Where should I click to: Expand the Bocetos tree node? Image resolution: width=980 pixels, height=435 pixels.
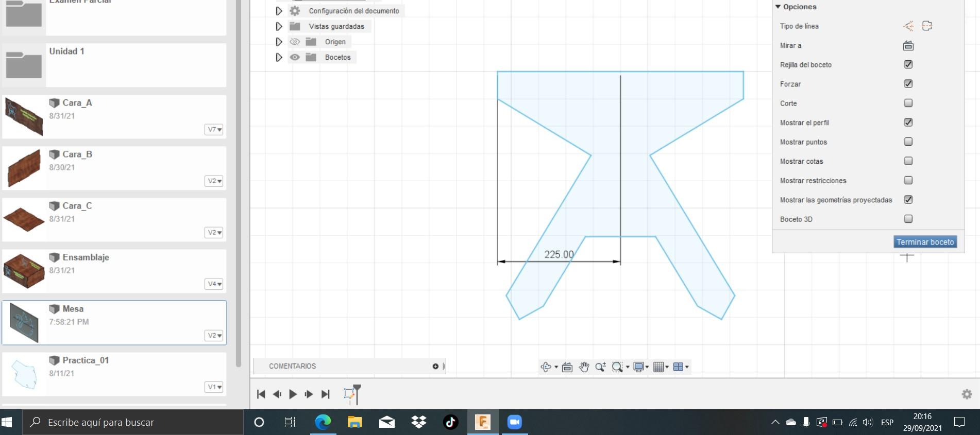coord(279,57)
